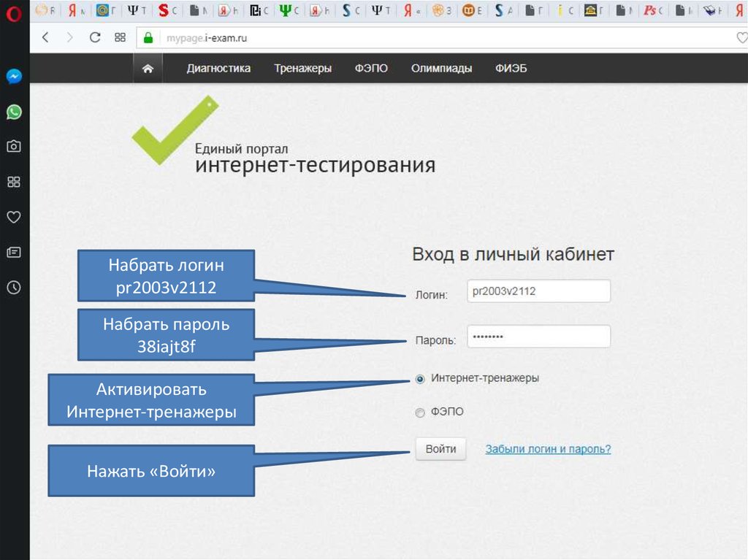The image size is (748, 560).
Task: Open Personal News in the sidebar
Action: [14, 252]
